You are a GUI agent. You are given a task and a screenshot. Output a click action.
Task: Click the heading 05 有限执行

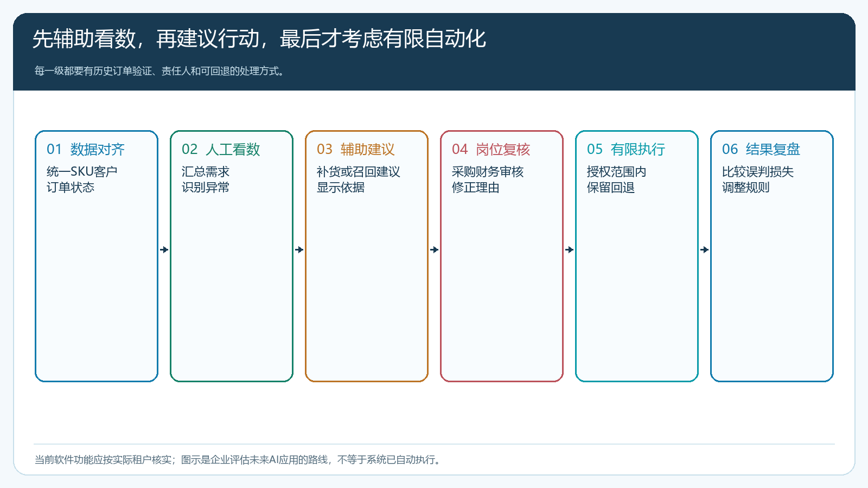click(626, 149)
